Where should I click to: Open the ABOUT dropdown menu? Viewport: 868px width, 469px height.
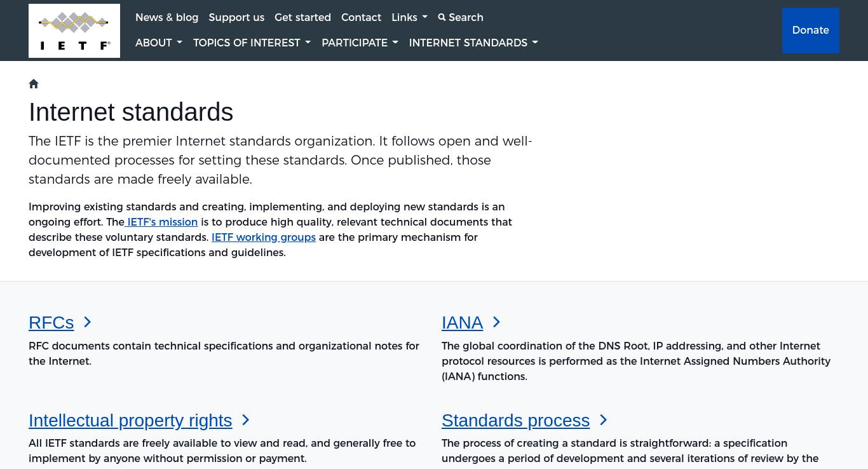(x=159, y=43)
